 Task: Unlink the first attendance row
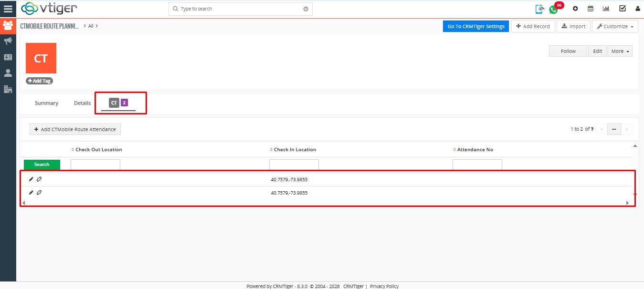coord(39,179)
